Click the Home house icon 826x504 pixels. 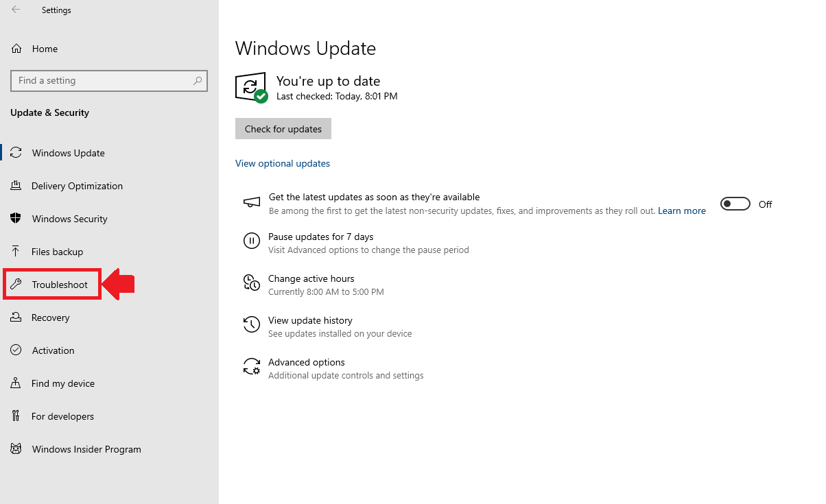(16, 48)
